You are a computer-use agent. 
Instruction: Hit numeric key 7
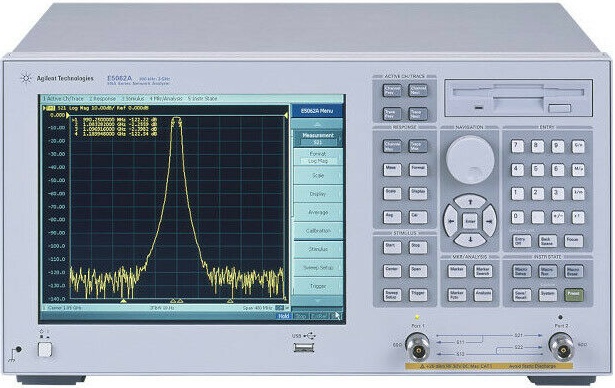click(517, 146)
